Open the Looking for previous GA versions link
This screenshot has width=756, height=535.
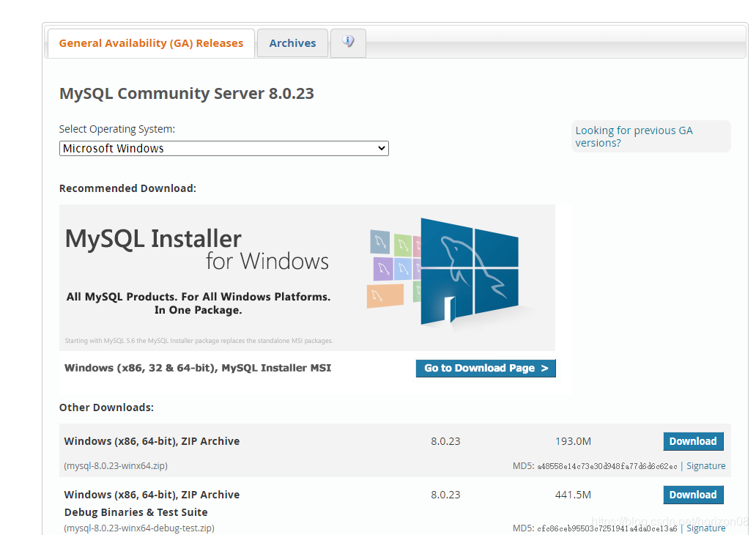coord(633,136)
